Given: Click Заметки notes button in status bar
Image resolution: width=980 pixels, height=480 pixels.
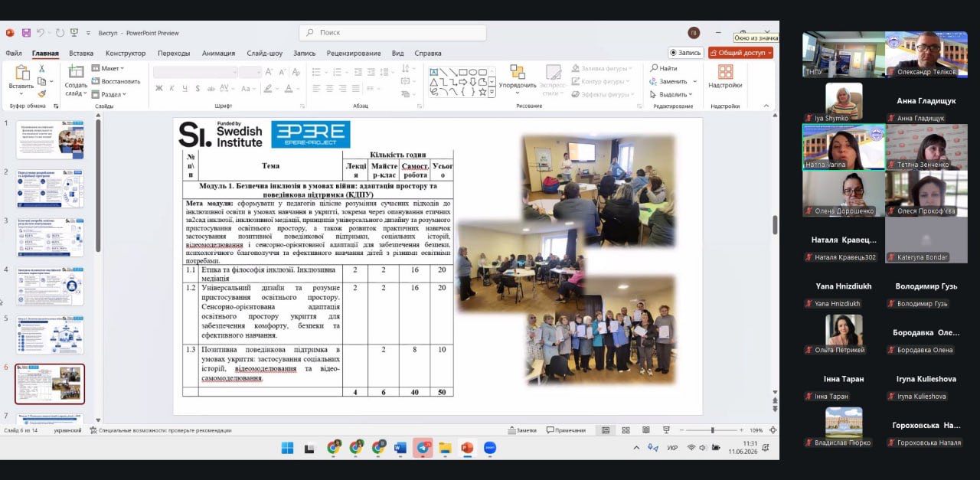Looking at the screenshot, I should point(521,430).
